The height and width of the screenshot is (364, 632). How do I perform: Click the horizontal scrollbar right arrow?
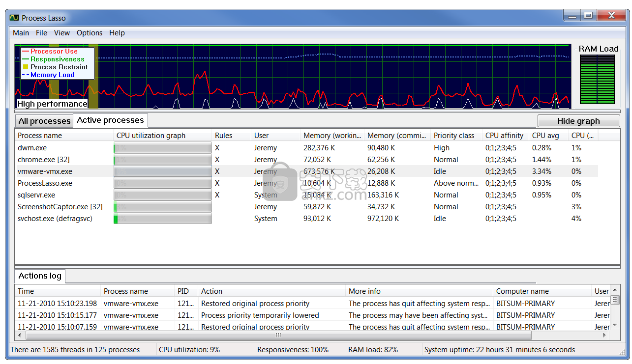[x=605, y=336]
